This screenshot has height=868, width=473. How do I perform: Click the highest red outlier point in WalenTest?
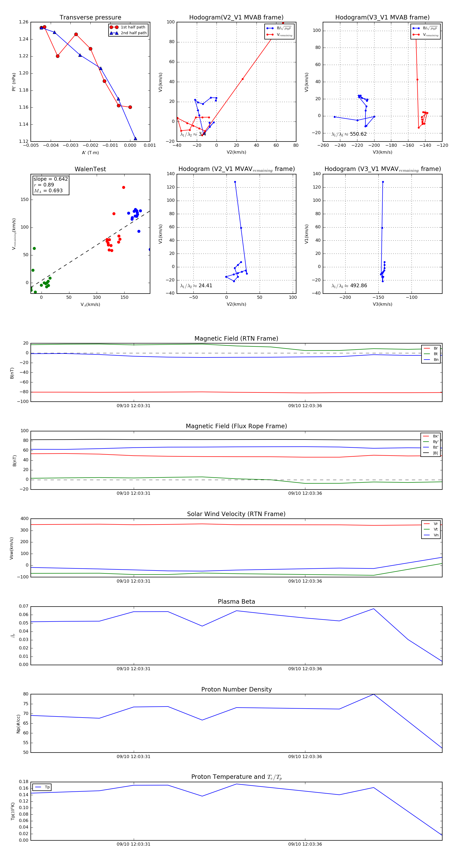coord(124,187)
